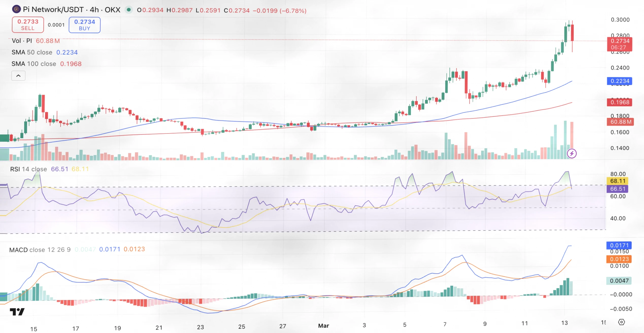Click the 0.2400 price axis label
This screenshot has height=333, width=644.
click(620, 68)
